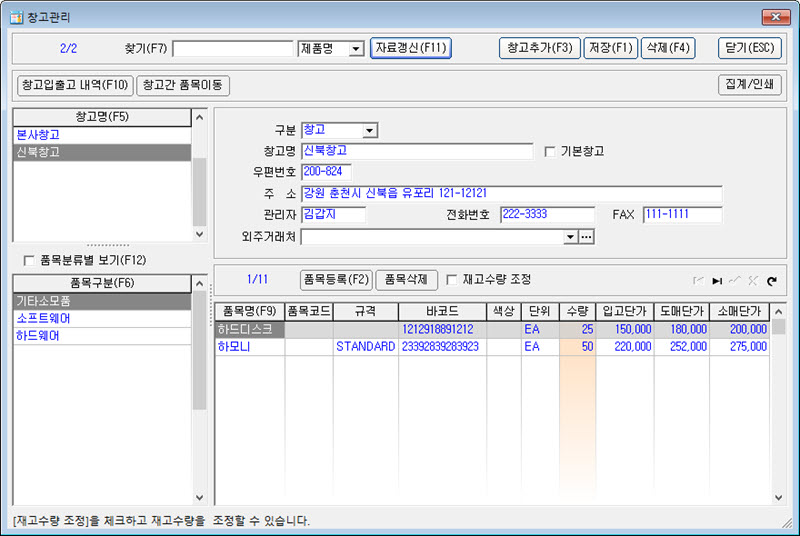Click 품목구분 list scroll down arrow

point(199,497)
